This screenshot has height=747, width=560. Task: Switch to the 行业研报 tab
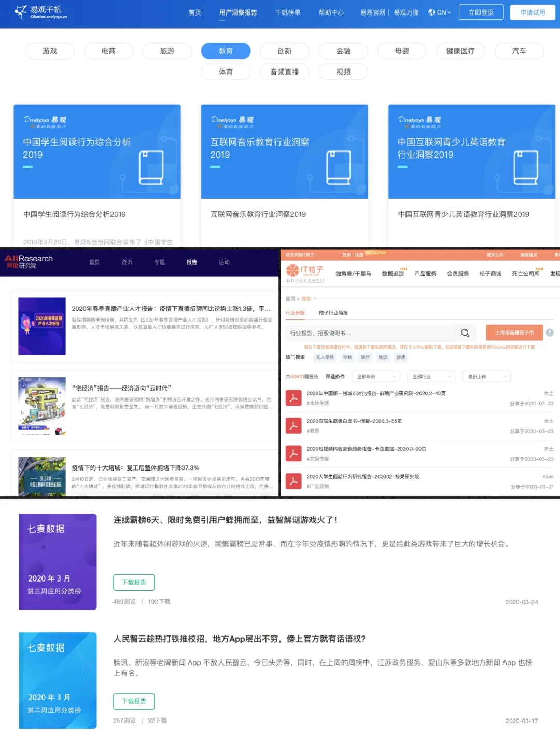296,313
